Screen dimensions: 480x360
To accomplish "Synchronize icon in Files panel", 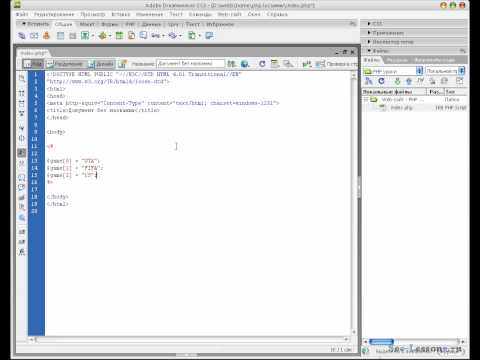I will (x=444, y=81).
